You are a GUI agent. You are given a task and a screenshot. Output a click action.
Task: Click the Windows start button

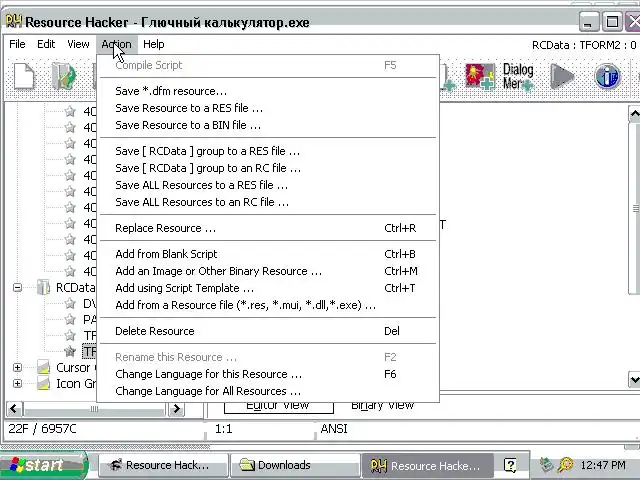coord(43,465)
